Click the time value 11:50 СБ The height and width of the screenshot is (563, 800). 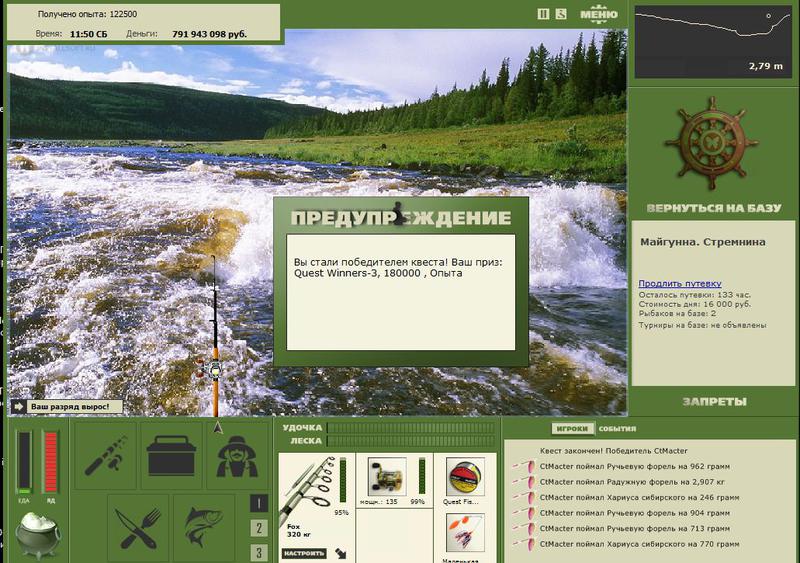(x=88, y=34)
